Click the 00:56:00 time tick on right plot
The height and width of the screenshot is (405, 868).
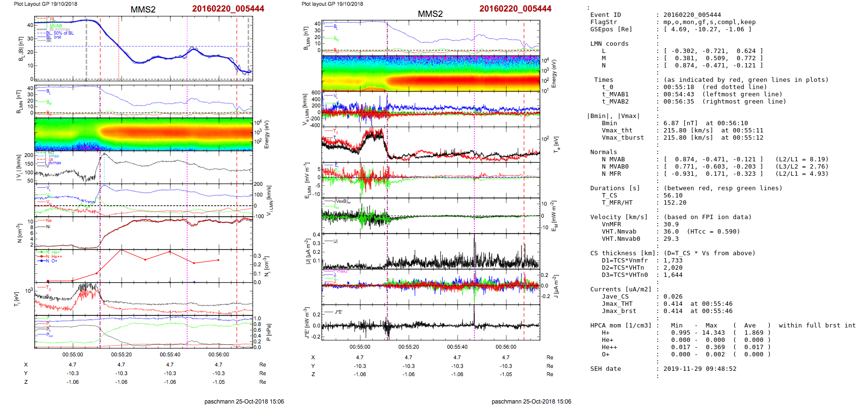tap(506, 347)
